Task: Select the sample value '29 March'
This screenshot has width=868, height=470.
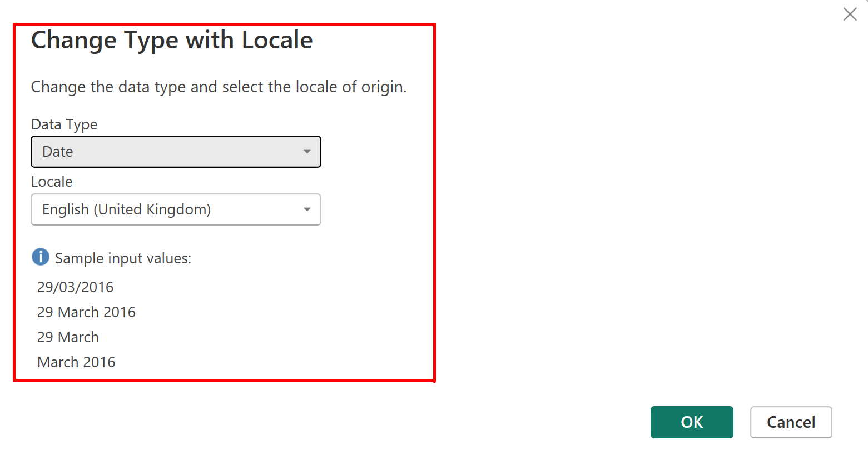Action: pyautogui.click(x=68, y=337)
